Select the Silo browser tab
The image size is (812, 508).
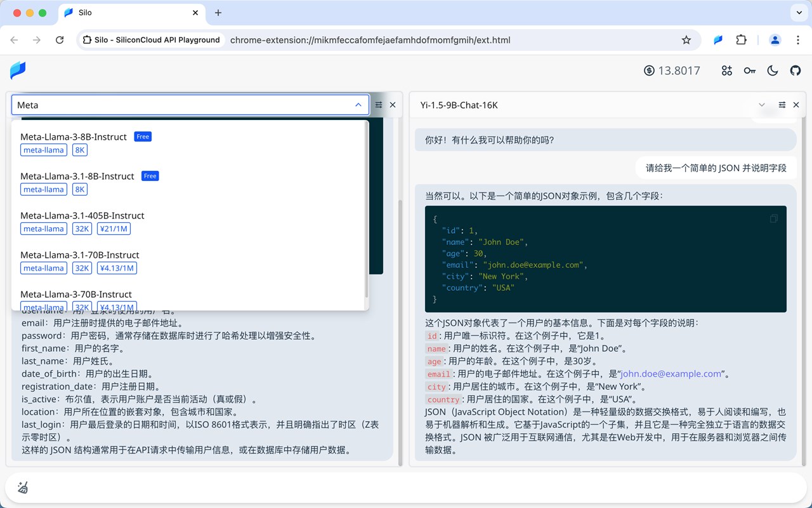coord(132,13)
